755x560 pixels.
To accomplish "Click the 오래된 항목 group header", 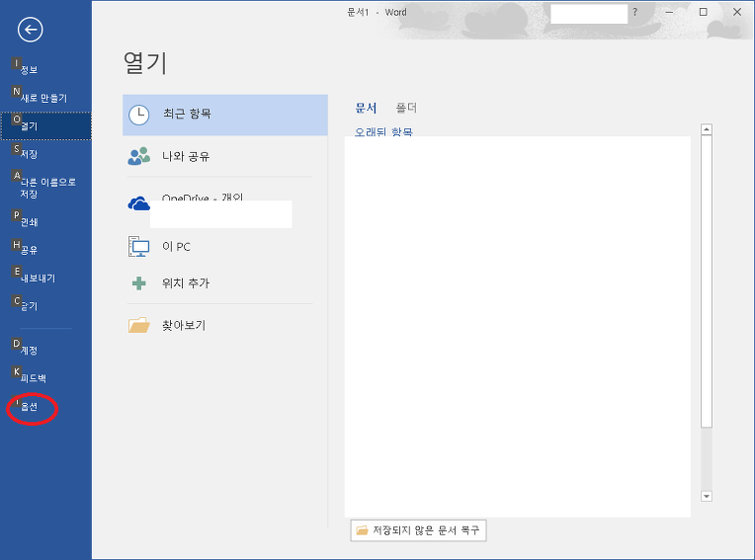I will pos(383,131).
